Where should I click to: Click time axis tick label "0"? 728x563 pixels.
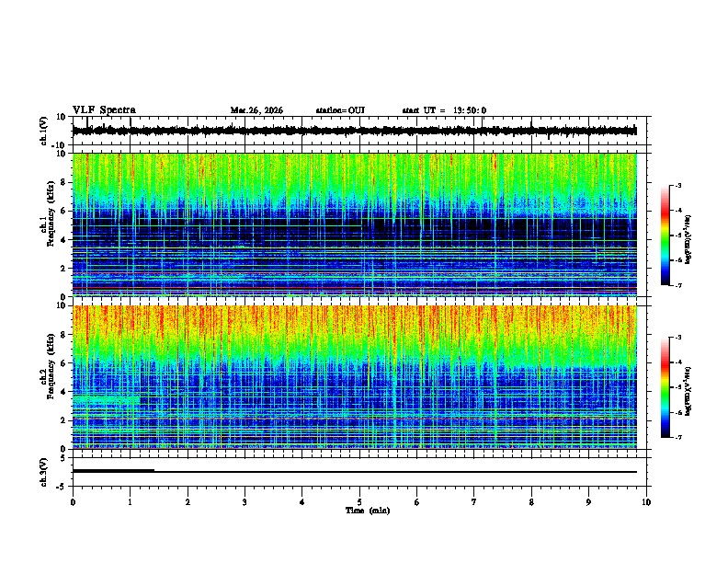click(x=73, y=502)
